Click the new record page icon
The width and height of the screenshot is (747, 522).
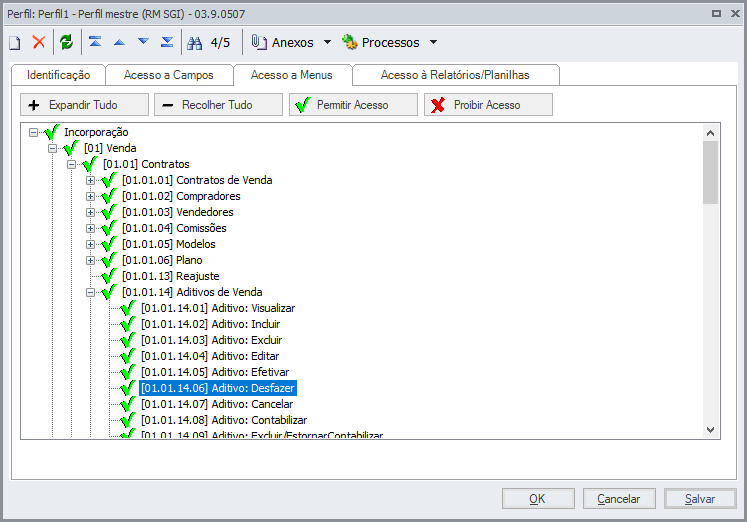point(15,43)
